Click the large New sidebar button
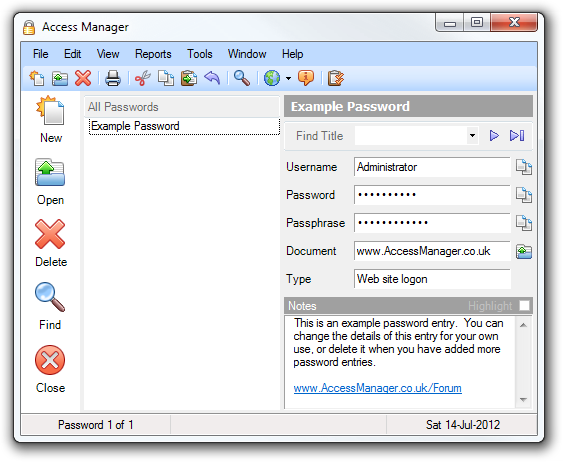Screen dimensions: 563x462 (x=51, y=120)
